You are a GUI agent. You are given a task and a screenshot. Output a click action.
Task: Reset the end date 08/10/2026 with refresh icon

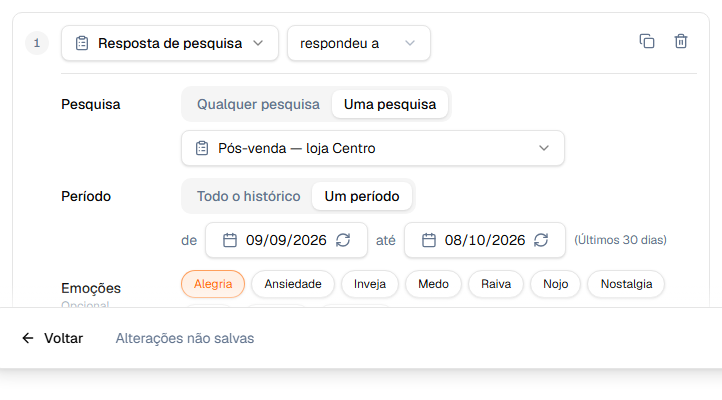click(541, 240)
